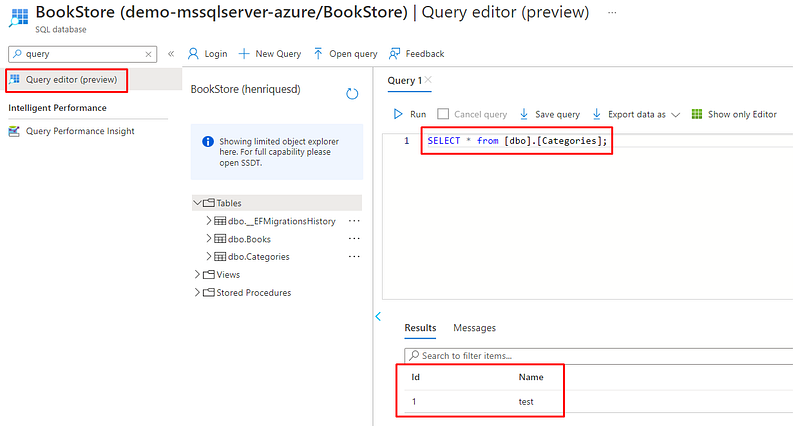Click the Id column header
Screen dimensions: 800x426
coord(415,377)
